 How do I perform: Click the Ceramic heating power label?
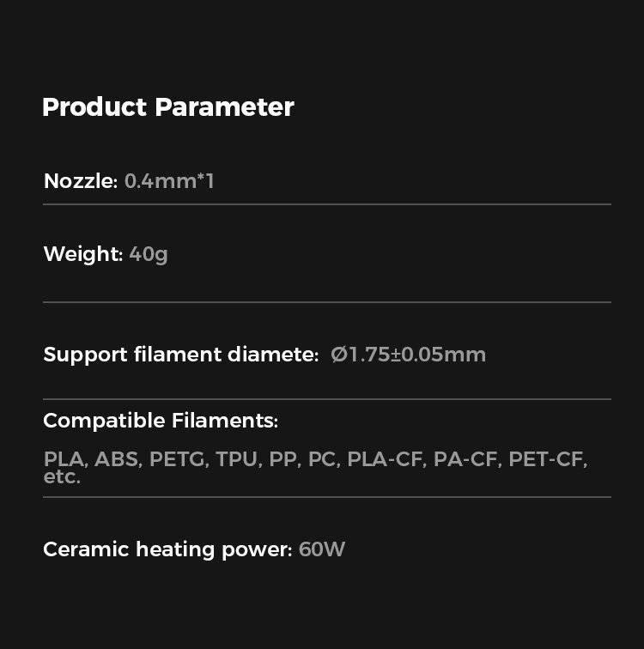click(167, 549)
